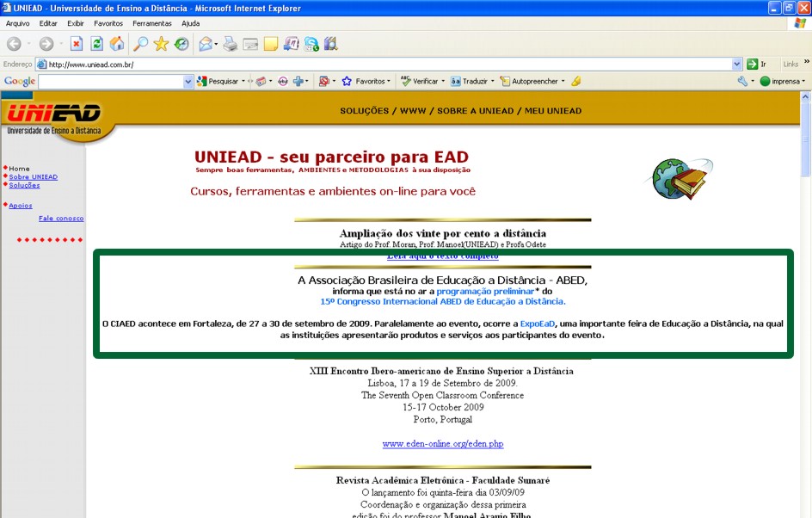The width and height of the screenshot is (812, 518).
Task: Open the Ferramentas menu
Action: click(x=151, y=23)
